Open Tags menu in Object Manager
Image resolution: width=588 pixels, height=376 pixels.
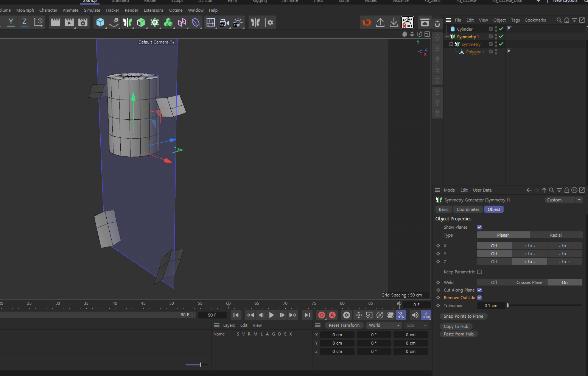pos(515,20)
